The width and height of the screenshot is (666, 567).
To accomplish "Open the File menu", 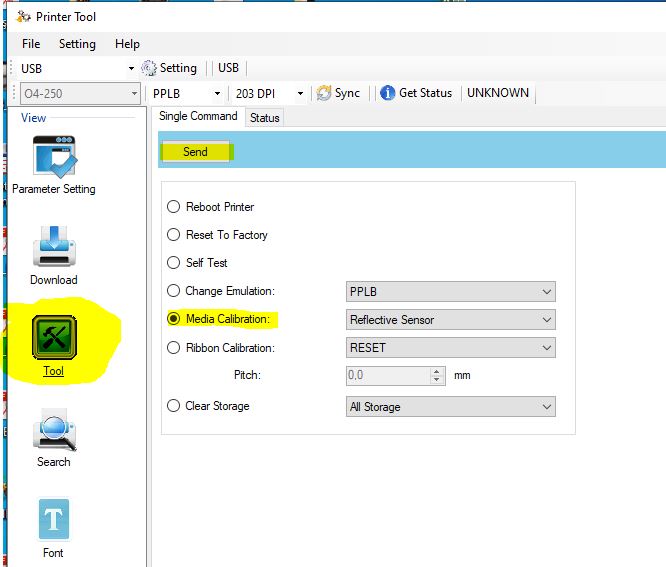I will point(31,44).
